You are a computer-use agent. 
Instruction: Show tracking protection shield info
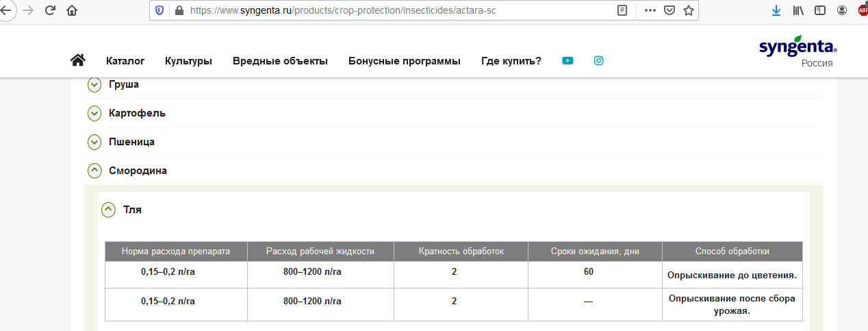pyautogui.click(x=159, y=10)
